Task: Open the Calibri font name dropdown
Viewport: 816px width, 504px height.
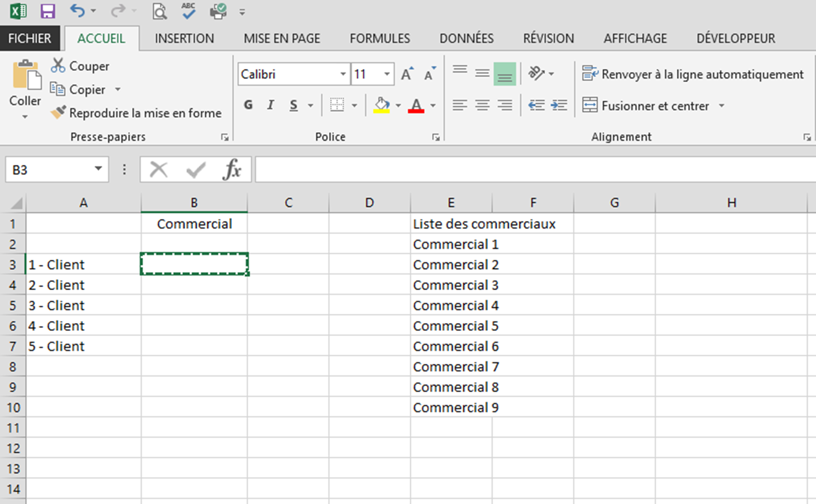Action: coord(343,74)
